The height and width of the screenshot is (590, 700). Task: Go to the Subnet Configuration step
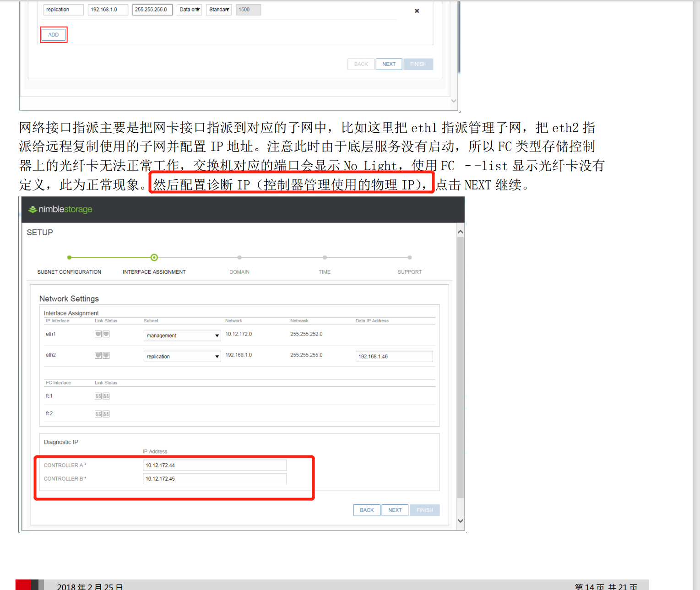point(69,272)
